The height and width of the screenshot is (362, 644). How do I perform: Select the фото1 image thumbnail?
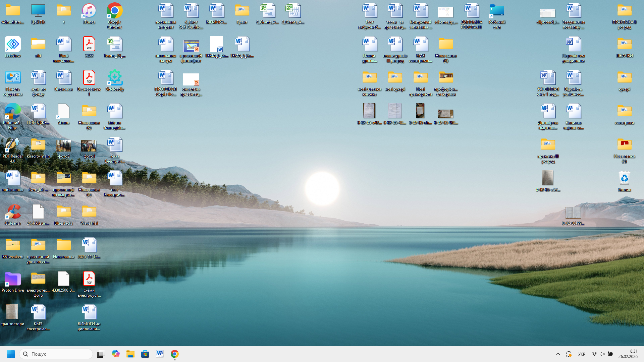[x=89, y=146]
